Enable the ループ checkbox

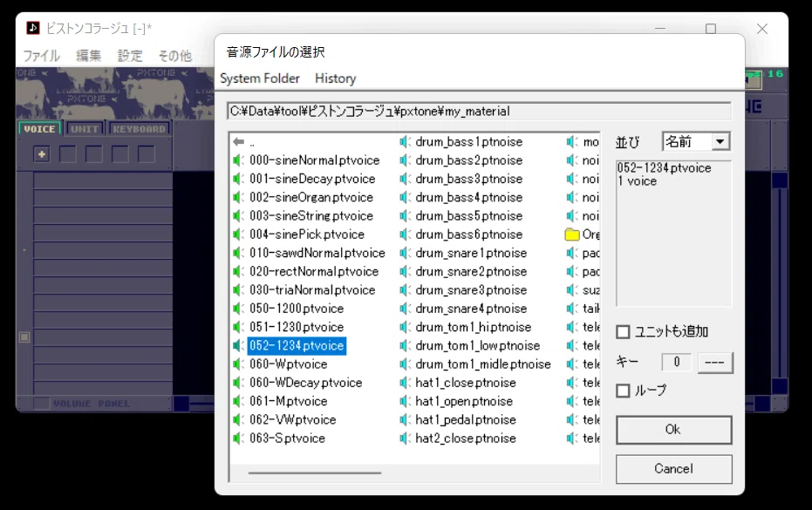pyautogui.click(x=623, y=391)
